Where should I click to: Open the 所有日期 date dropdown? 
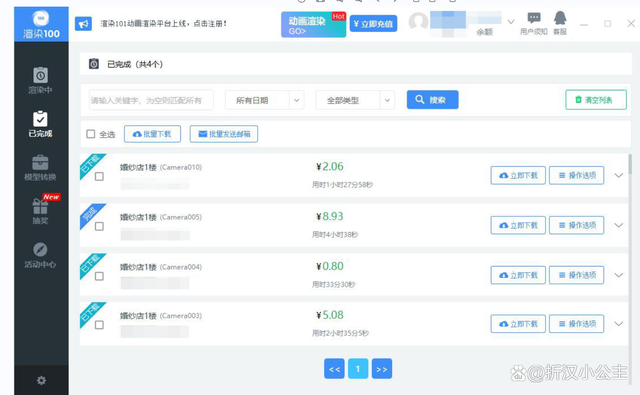coord(264,100)
